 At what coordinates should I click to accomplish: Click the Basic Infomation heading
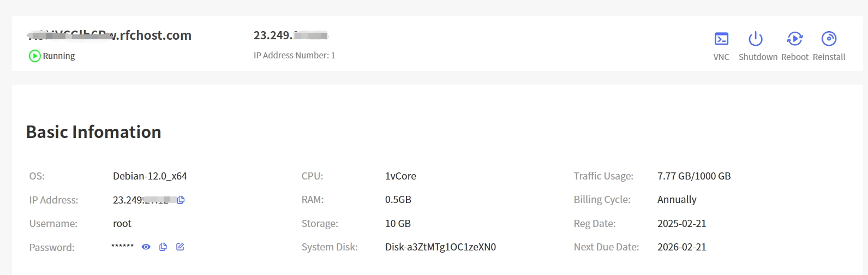(x=94, y=132)
